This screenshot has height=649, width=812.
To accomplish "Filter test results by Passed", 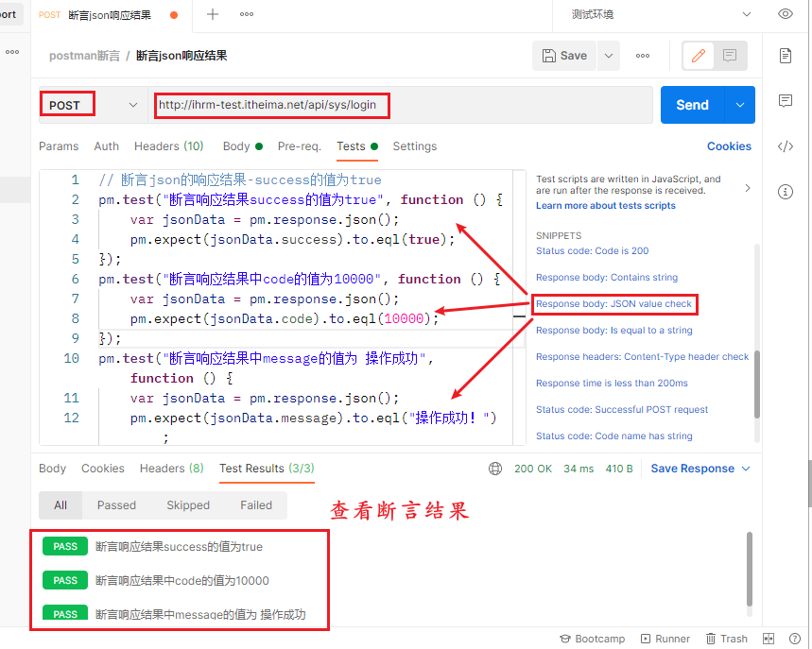I will pos(116,505).
